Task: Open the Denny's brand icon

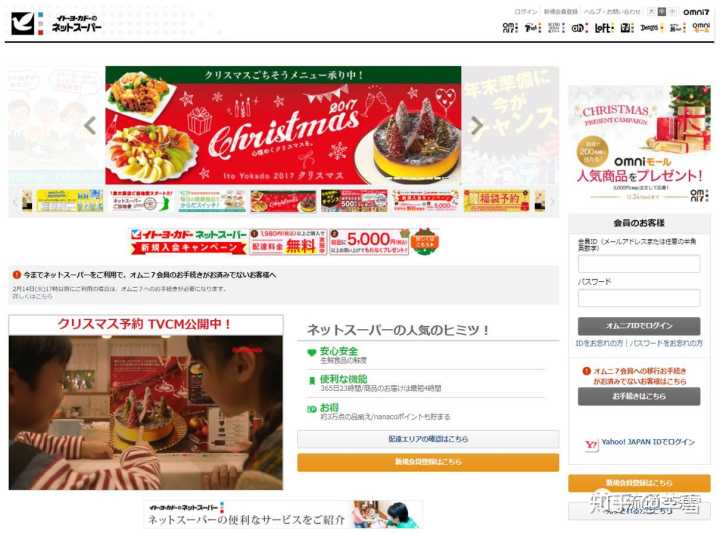Action: tap(649, 28)
